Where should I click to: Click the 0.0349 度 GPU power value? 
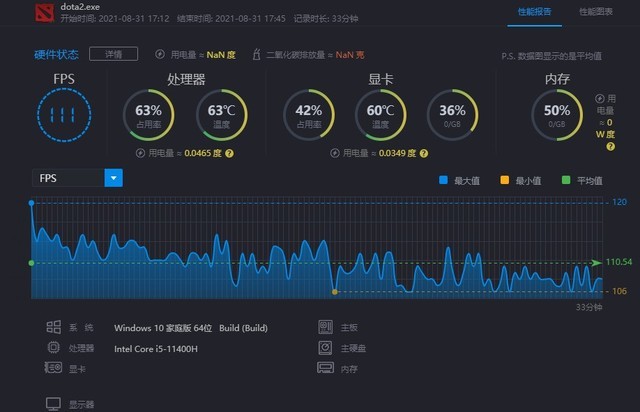[x=397, y=154]
